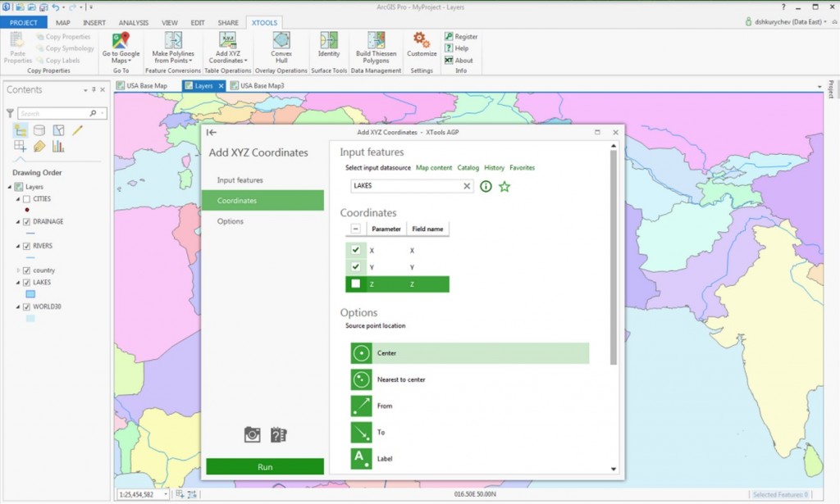This screenshot has width=840, height=504.
Task: Open LAKES layer blue symbol swatch
Action: [30, 294]
